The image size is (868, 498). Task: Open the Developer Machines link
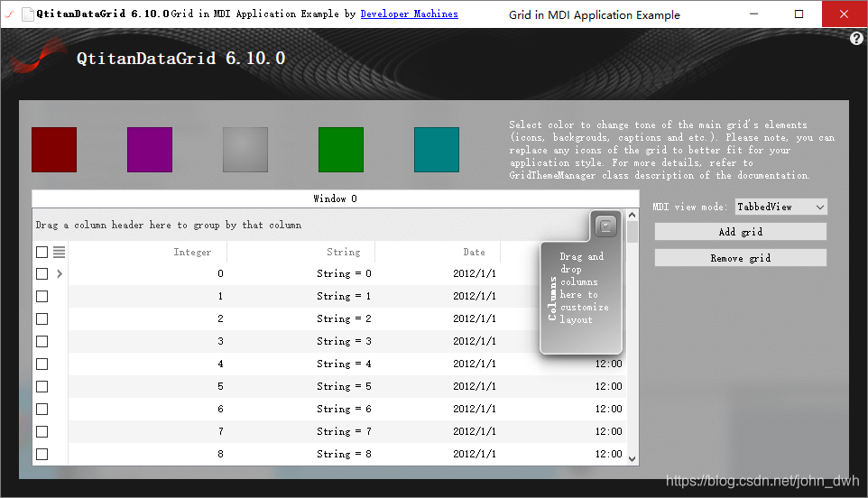409,14
